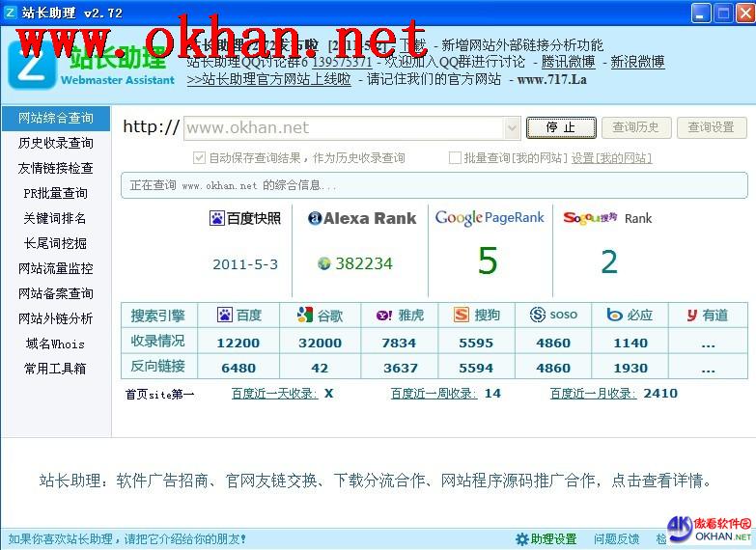Click the 站长助理 Z logo icon
The height and width of the screenshot is (550, 756).
(x=32, y=65)
